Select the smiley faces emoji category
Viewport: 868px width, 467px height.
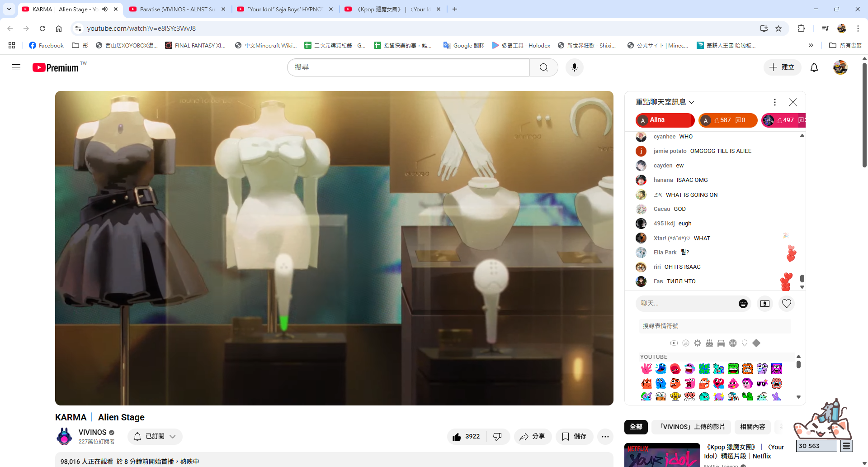pos(686,343)
